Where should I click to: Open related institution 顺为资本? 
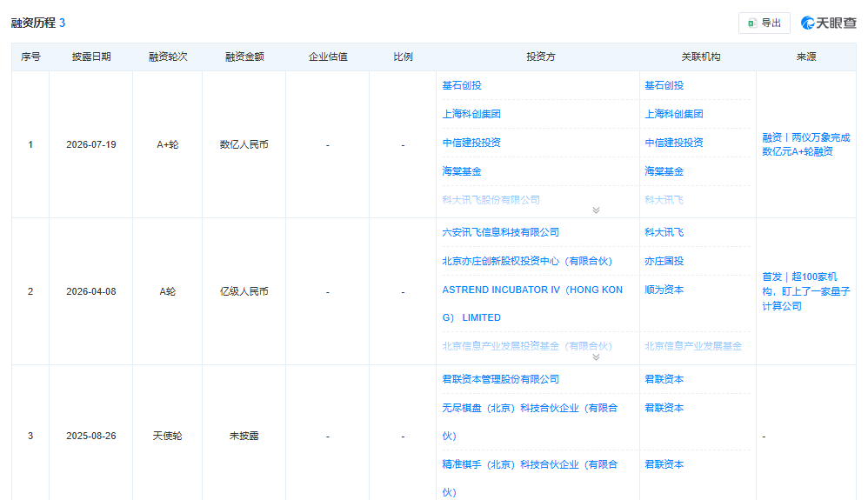tap(664, 290)
